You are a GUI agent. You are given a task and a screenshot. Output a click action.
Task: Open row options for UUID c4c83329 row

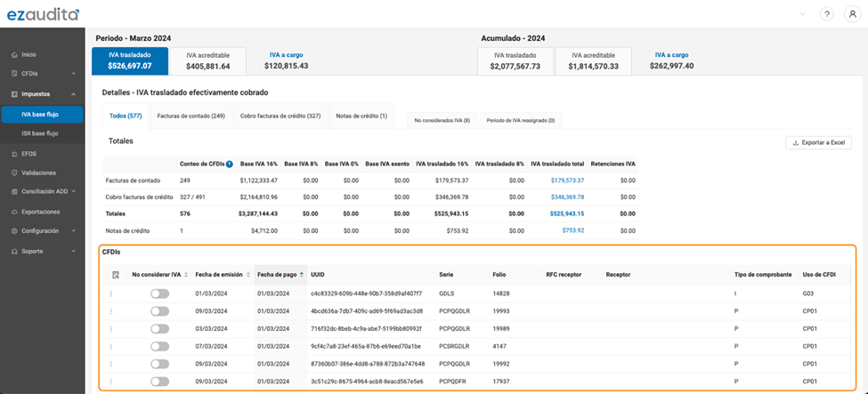(111, 293)
